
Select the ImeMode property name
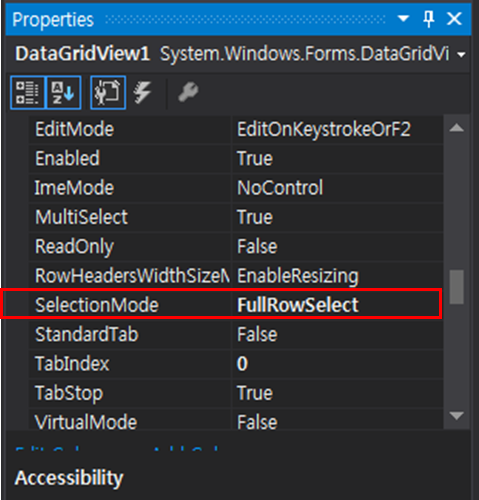click(x=74, y=188)
